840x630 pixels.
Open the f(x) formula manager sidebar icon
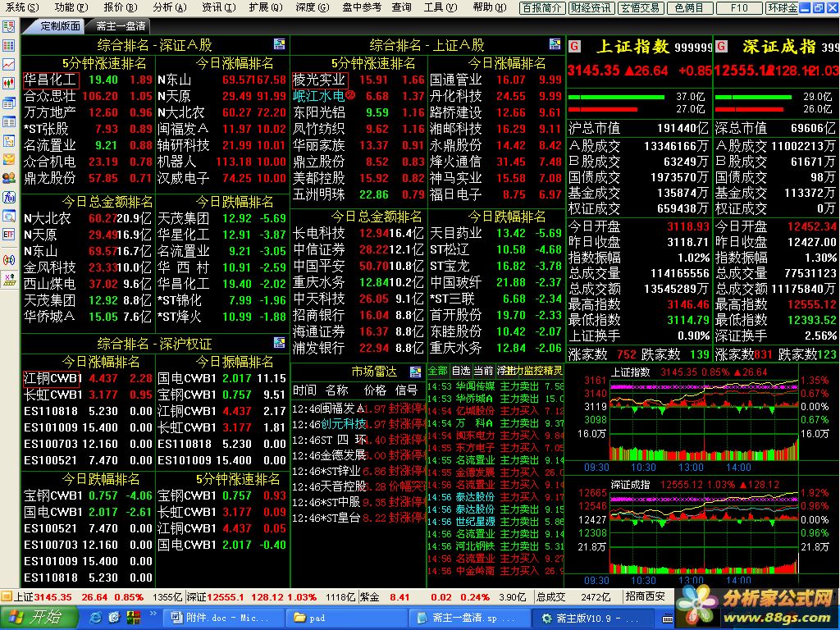8,197
